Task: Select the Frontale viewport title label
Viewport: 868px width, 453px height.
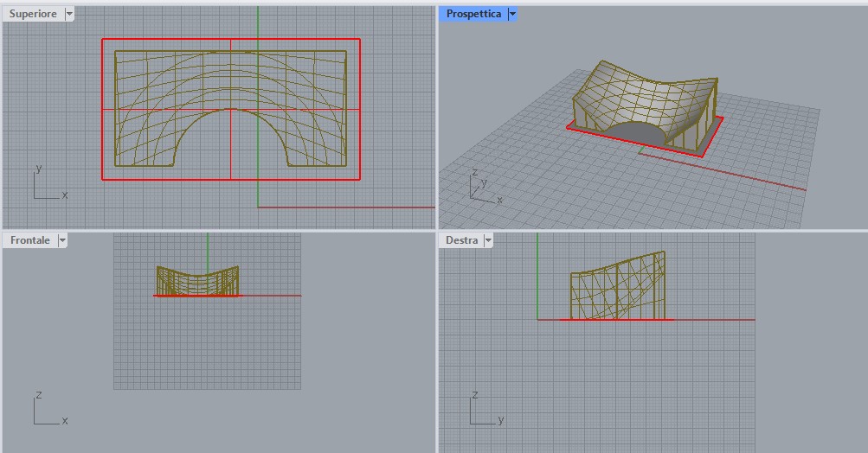Action: coord(30,240)
